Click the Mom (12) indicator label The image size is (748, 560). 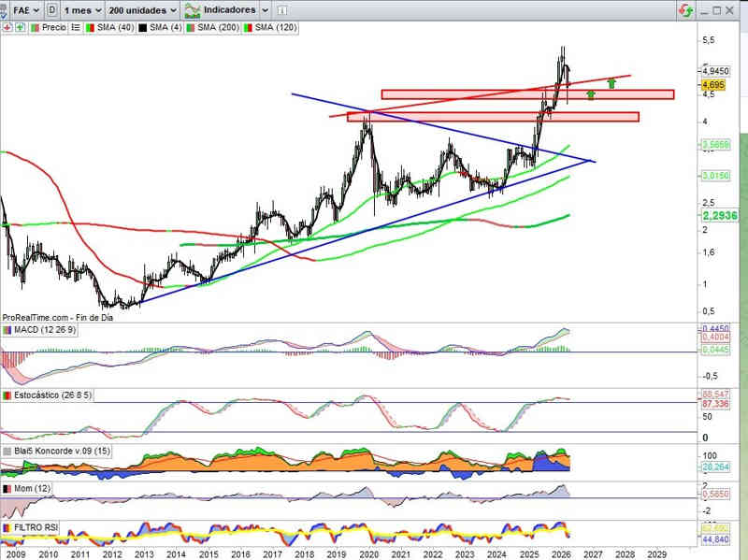click(x=33, y=489)
